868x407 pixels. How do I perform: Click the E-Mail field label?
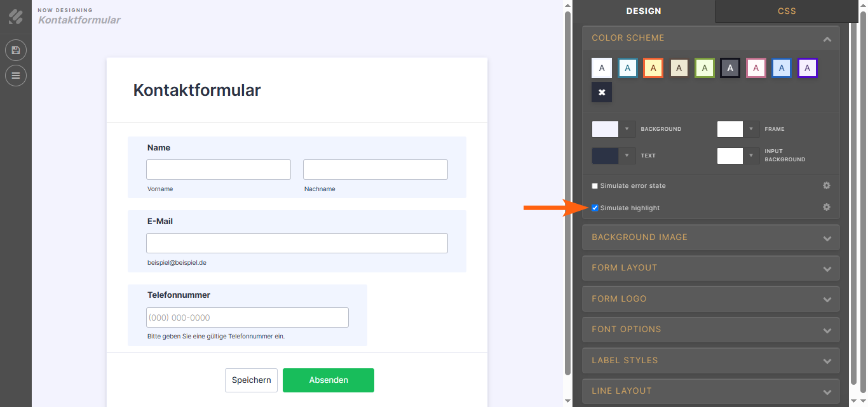coord(160,221)
